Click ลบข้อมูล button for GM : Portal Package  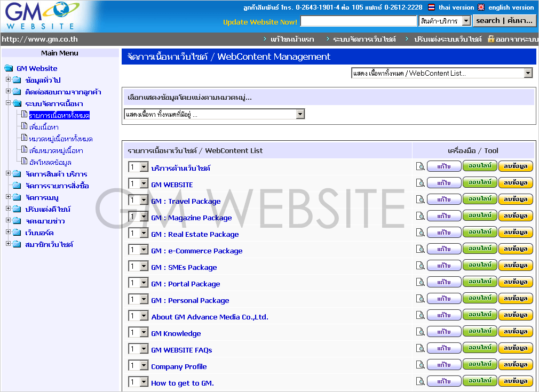click(516, 282)
